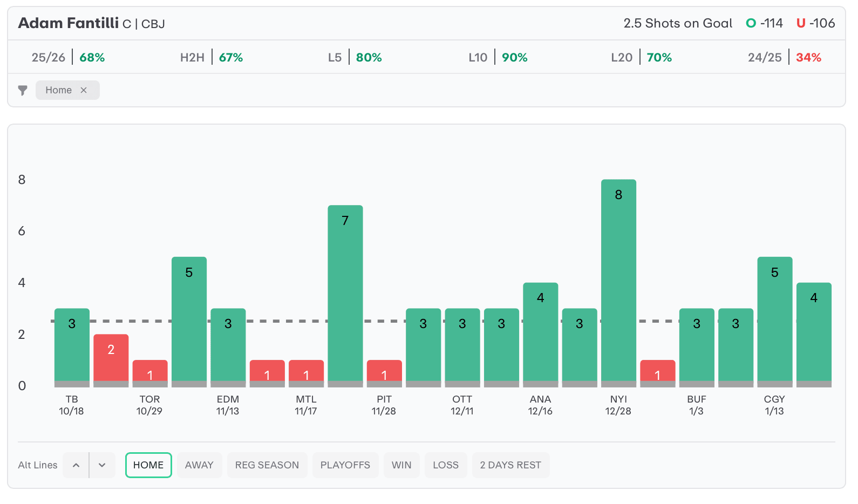Click the red TOR 10/29 bar
Screen dimensions: 858x504
pyautogui.click(x=150, y=371)
